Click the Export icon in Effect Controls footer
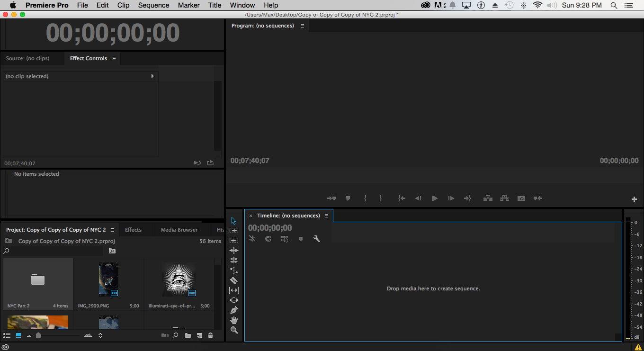Screen dimensions: 644x351 tap(210, 163)
